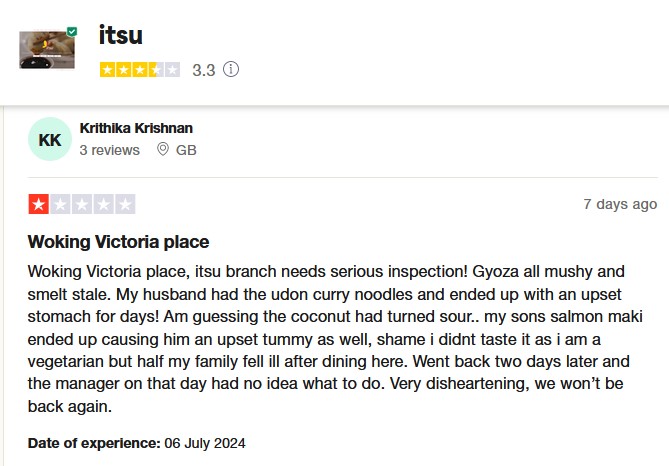Click the GB country label

pyautogui.click(x=186, y=150)
